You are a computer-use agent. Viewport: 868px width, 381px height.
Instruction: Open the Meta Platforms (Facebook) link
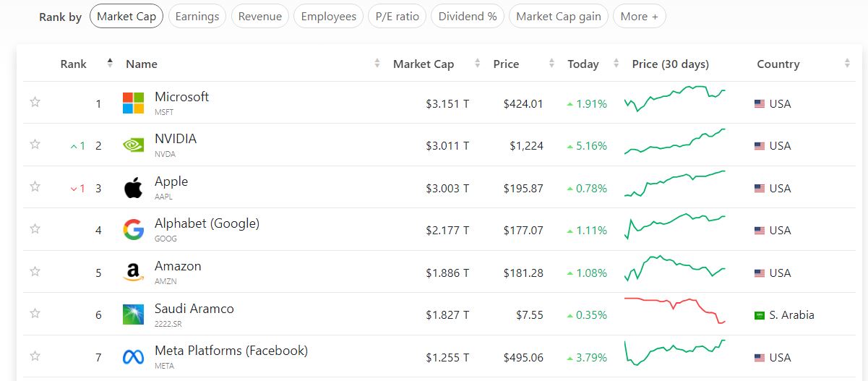coord(231,351)
